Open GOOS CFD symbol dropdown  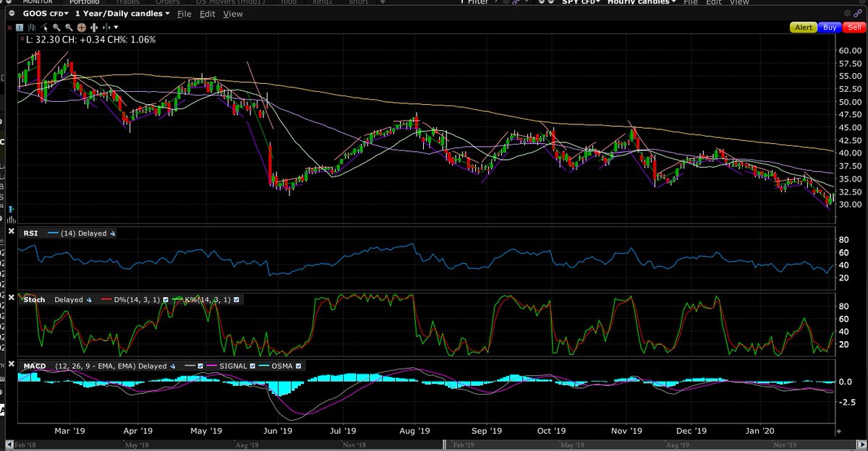(46, 13)
